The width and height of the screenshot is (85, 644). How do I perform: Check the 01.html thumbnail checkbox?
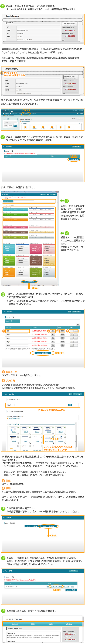click(x=18, y=427)
